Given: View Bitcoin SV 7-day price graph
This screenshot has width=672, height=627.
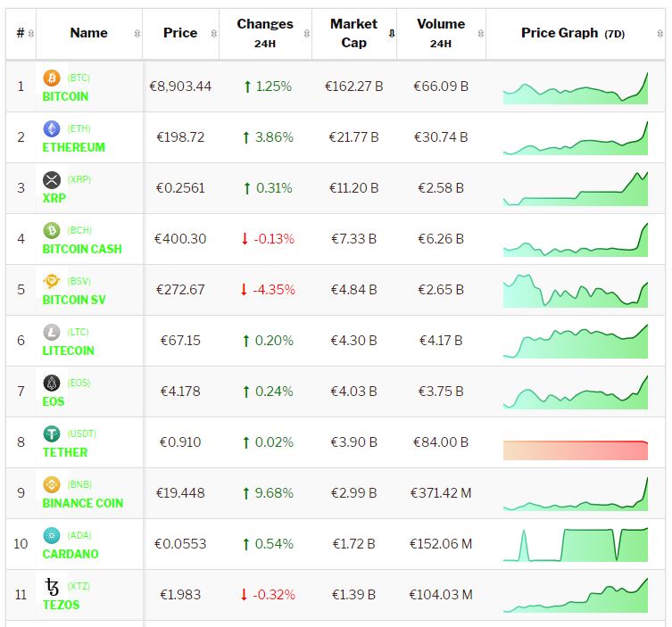Looking at the screenshot, I should point(576,291).
